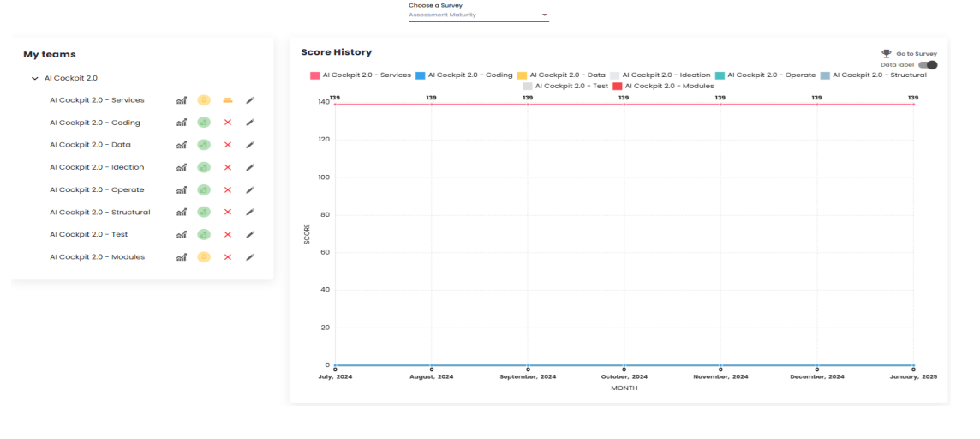Click pencil edit icon for Structural team

(x=250, y=212)
